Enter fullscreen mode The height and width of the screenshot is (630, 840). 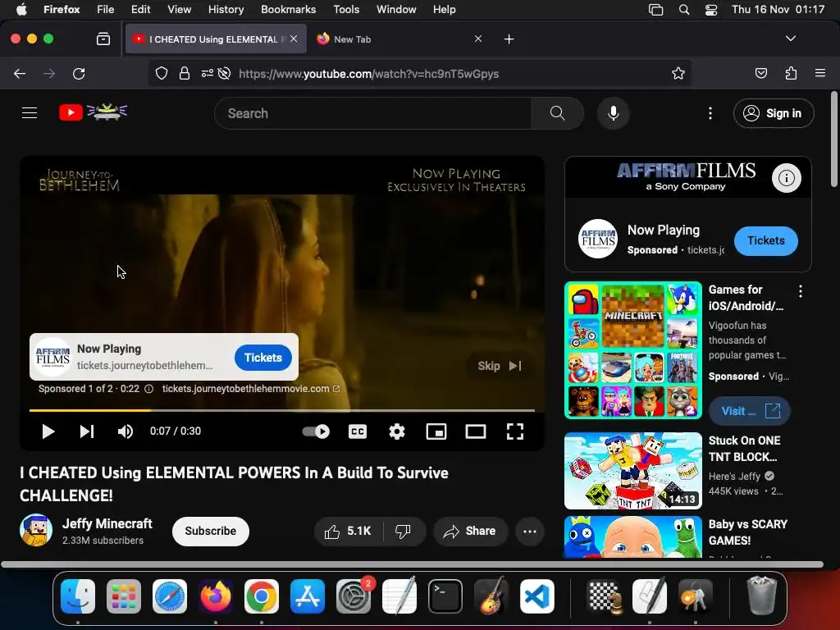pos(515,431)
